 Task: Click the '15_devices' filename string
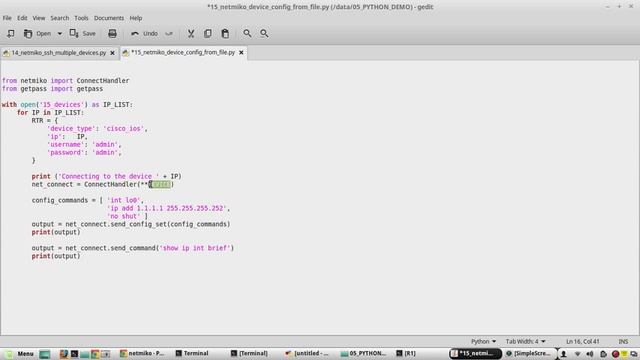(x=62, y=105)
